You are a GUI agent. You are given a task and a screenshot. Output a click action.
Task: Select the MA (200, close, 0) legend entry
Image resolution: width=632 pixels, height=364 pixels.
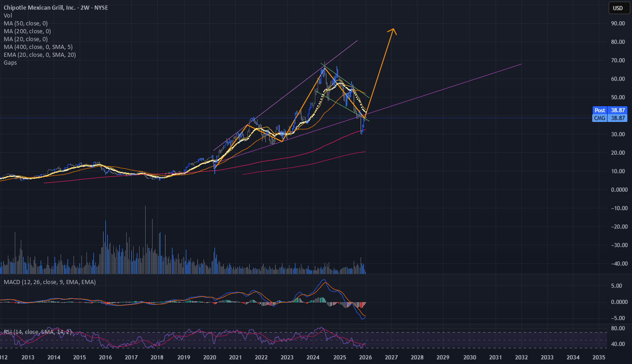[27, 31]
